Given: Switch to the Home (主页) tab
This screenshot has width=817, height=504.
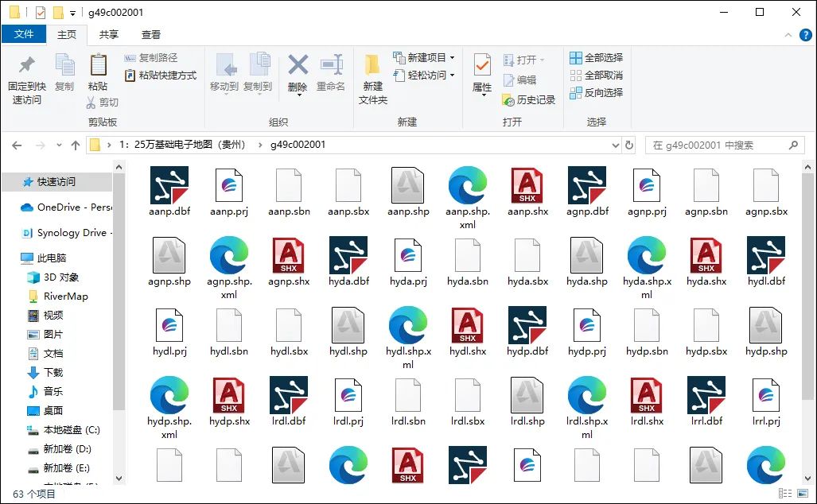Looking at the screenshot, I should (67, 35).
